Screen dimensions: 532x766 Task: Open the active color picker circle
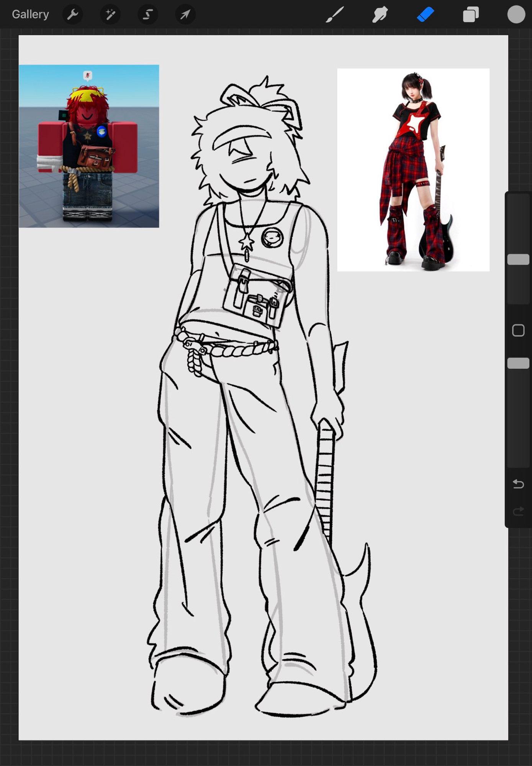(x=516, y=15)
